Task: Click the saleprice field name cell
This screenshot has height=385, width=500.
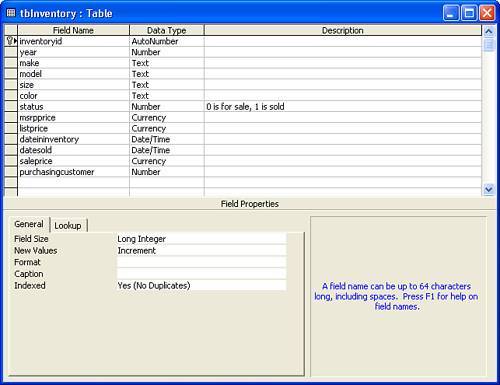Action: pyautogui.click(x=73, y=161)
